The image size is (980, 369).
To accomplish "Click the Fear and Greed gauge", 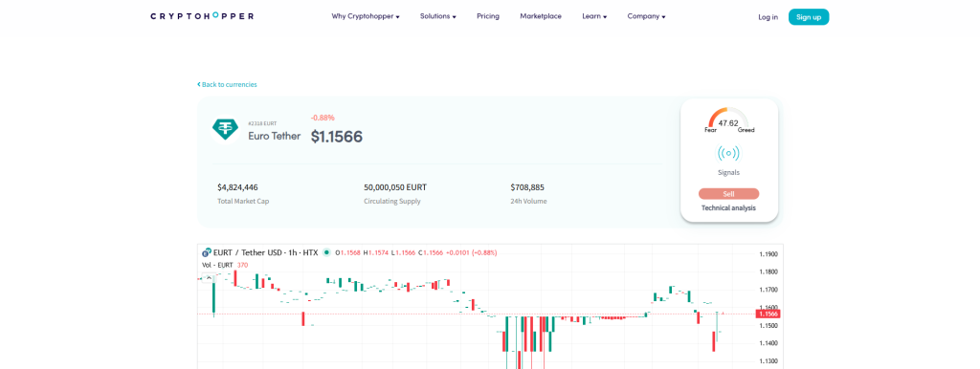I will point(728,120).
